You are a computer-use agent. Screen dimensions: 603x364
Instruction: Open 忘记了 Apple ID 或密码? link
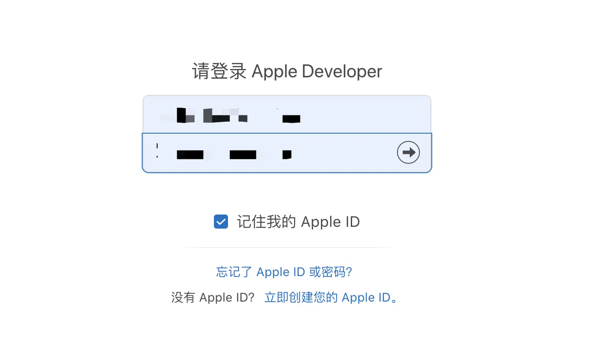click(x=284, y=272)
